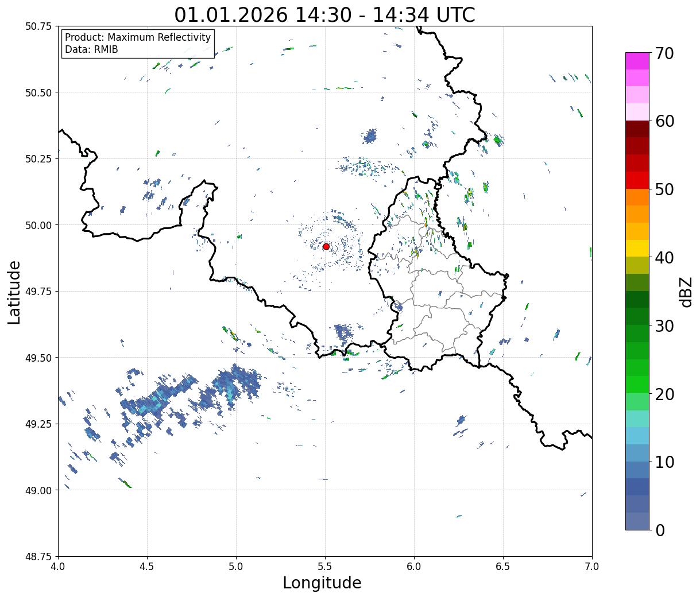700x597 pixels.
Task: Click the 70 tick on colorbar
Action: (664, 53)
